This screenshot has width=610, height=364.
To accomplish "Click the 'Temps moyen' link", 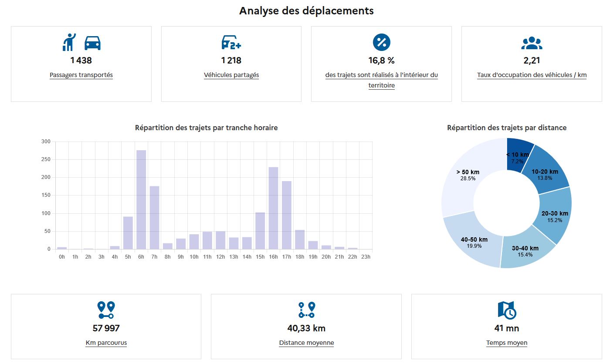I will 507,343.
